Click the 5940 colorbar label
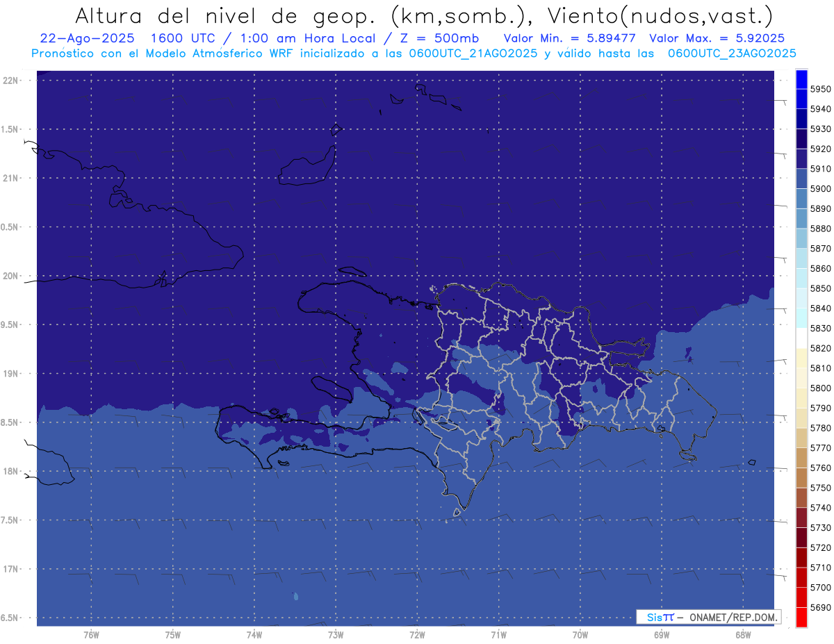Image resolution: width=834 pixels, height=644 pixels. pos(821,109)
